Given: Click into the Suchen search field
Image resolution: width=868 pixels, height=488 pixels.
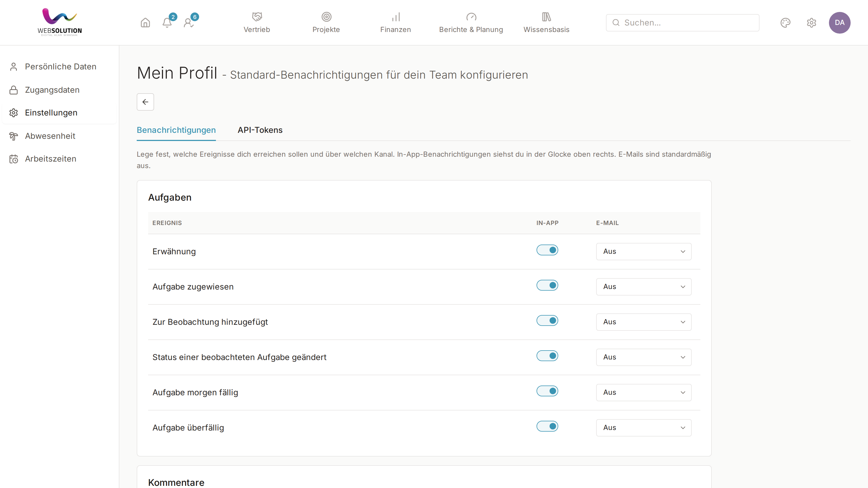Looking at the screenshot, I should 682,23.
